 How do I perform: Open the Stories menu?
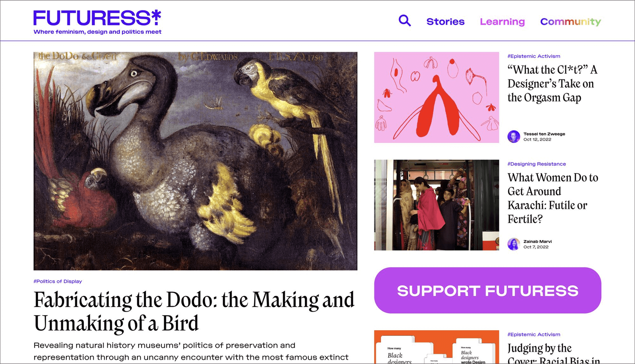click(445, 22)
